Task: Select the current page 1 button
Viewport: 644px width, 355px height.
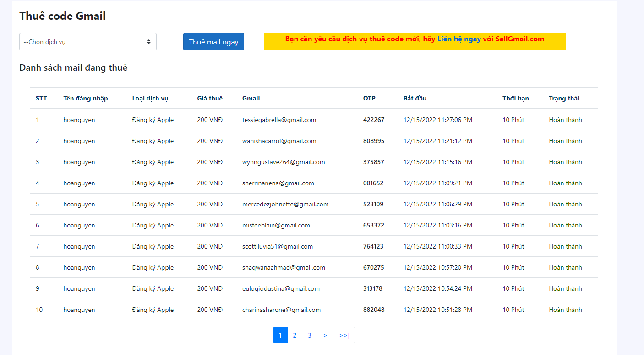Action: 280,335
